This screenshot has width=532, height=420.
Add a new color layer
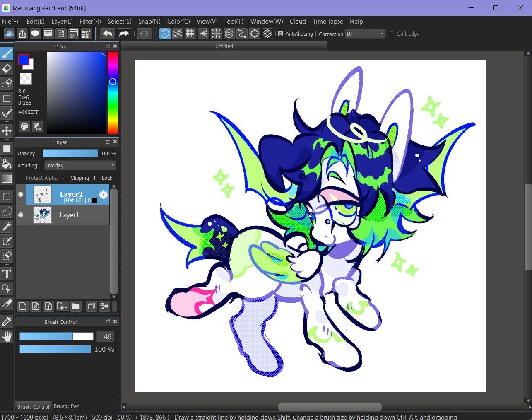point(23,306)
